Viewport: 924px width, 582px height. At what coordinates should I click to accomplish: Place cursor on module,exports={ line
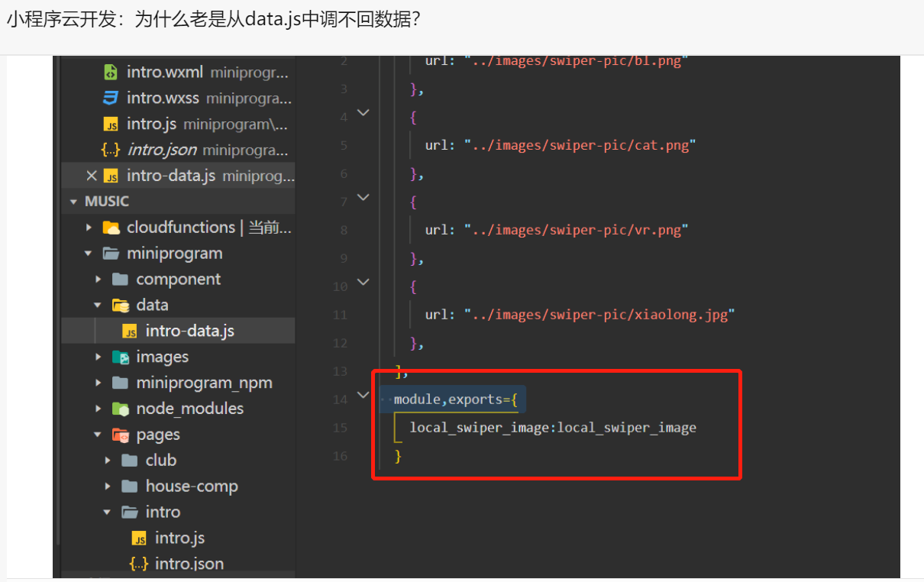click(456, 399)
